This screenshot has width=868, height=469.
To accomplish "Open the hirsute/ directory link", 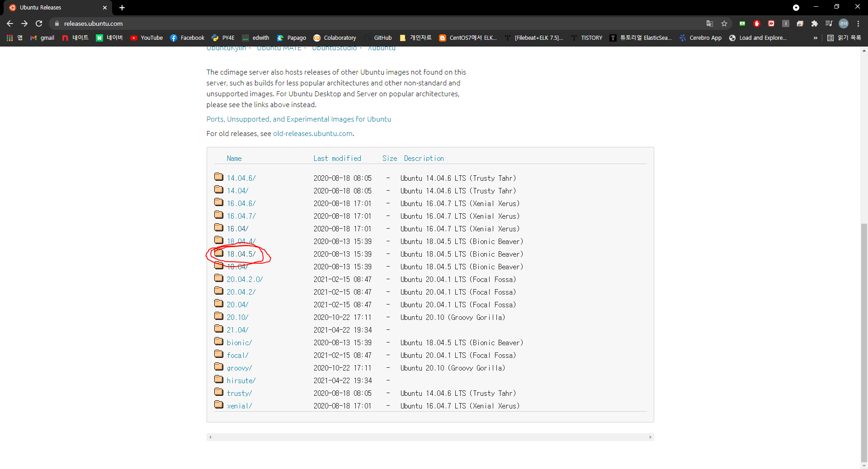I will tap(241, 381).
